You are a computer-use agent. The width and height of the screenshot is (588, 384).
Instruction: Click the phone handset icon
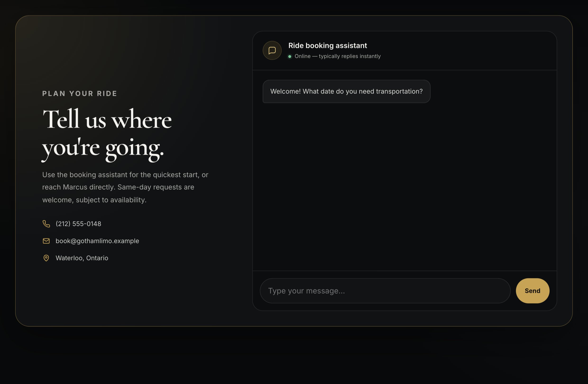46,224
